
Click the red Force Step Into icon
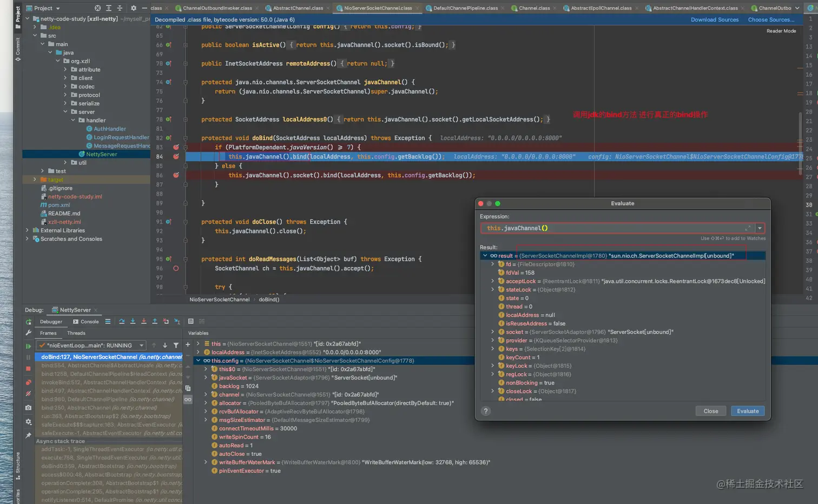click(x=143, y=321)
